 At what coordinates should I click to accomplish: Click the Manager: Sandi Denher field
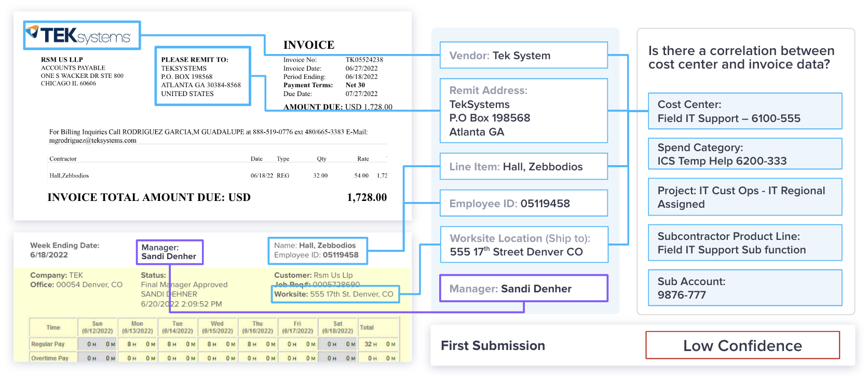(524, 288)
